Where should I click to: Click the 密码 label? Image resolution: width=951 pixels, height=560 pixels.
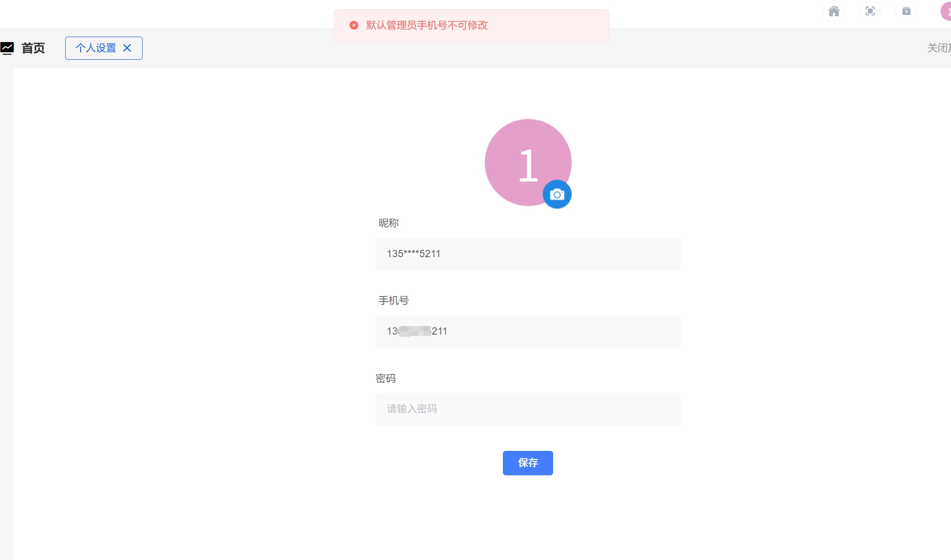point(386,378)
